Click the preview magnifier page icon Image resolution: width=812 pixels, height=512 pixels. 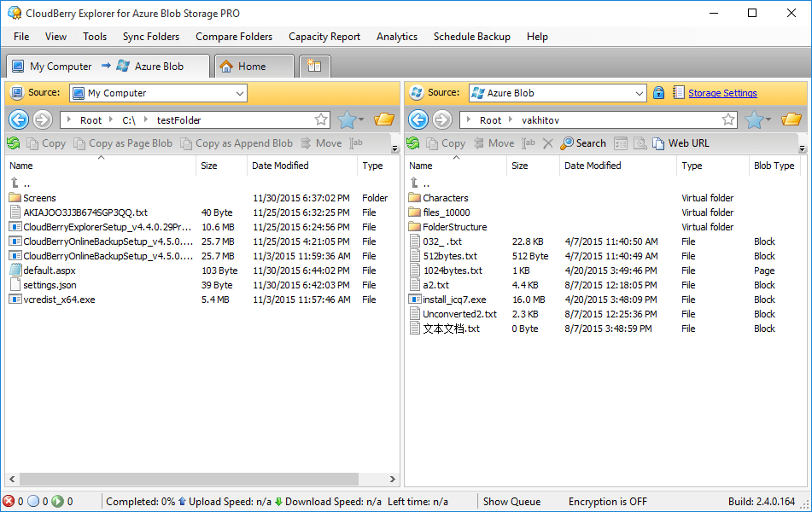click(640, 143)
